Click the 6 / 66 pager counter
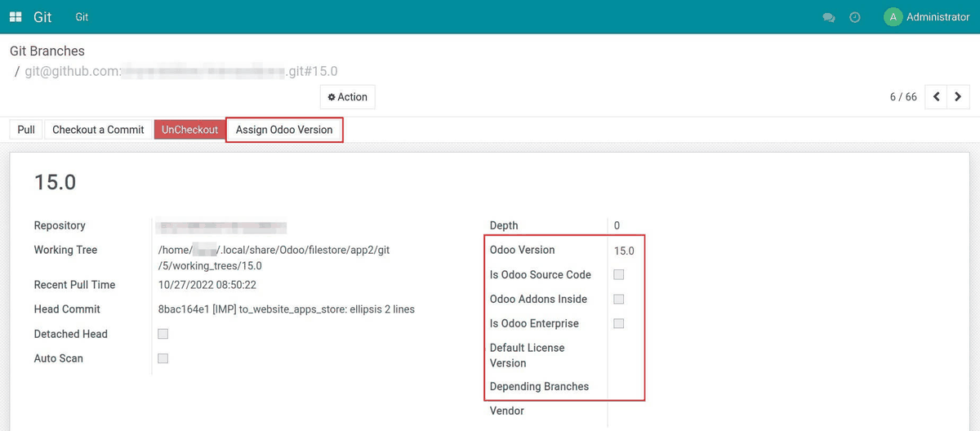This screenshot has height=431, width=980. point(903,97)
